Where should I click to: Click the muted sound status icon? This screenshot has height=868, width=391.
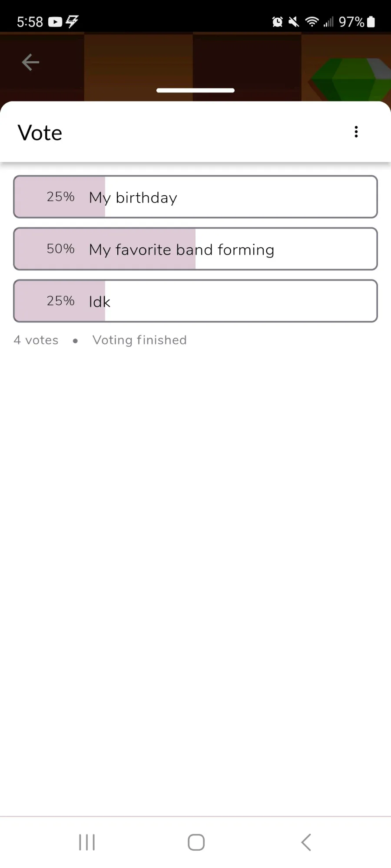(x=294, y=22)
